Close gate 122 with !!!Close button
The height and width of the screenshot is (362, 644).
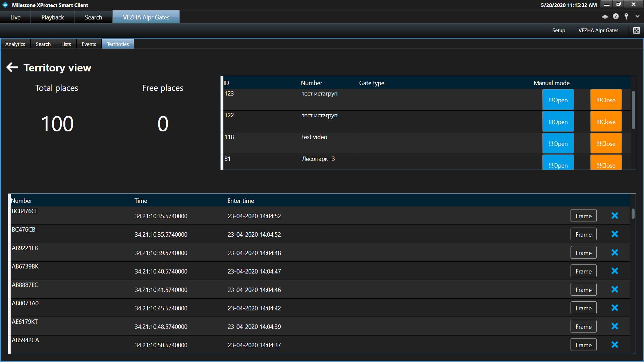point(606,122)
